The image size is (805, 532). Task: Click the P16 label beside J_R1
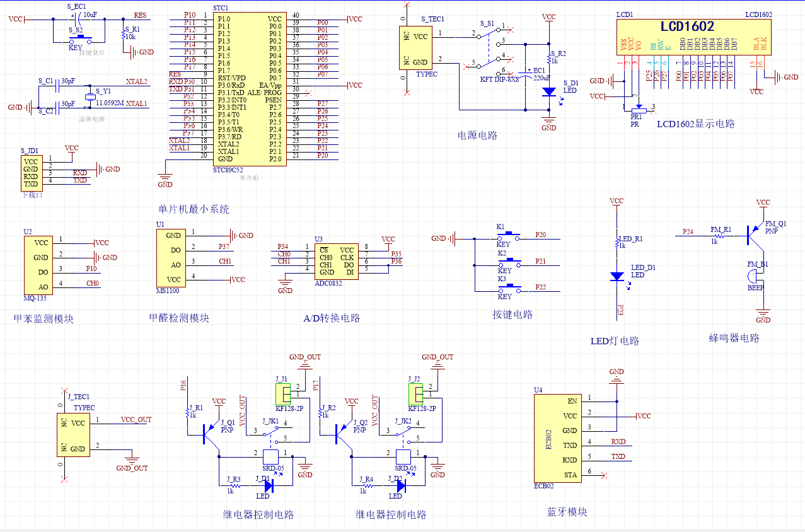(x=183, y=386)
